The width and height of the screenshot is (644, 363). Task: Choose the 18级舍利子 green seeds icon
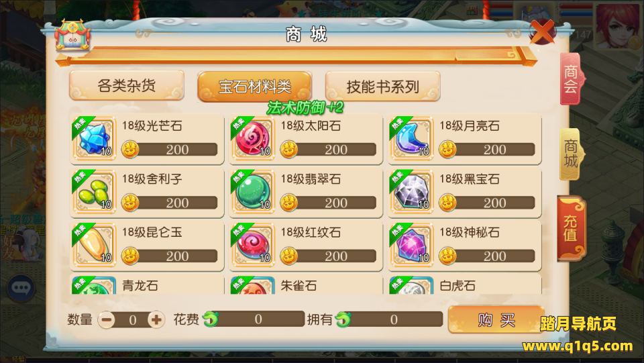coord(94,192)
